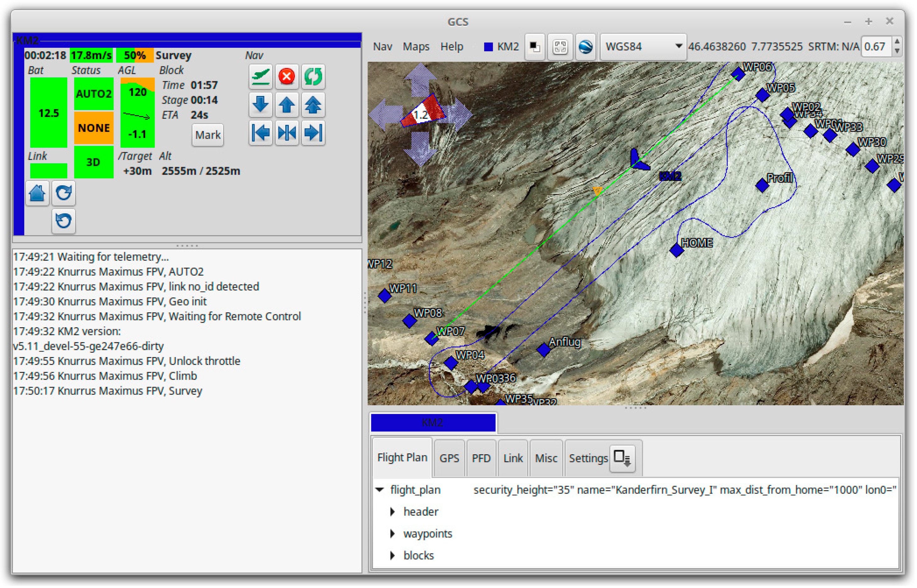The image size is (917, 588).
Task: Click the counter-clockwise circle icon
Action: 64,221
